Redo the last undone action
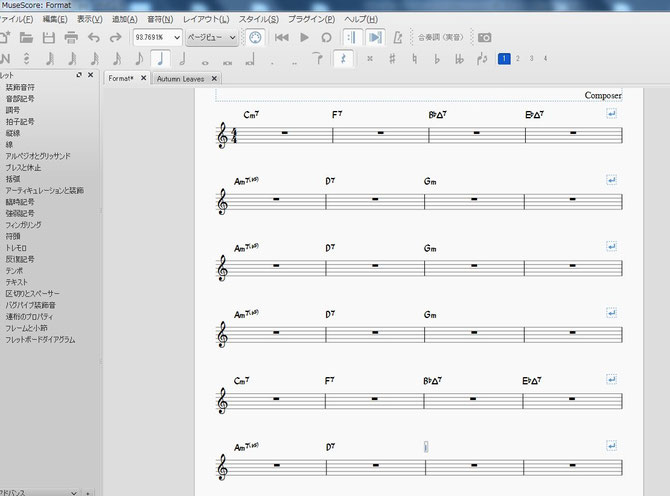The height and width of the screenshot is (496, 670). (115, 38)
